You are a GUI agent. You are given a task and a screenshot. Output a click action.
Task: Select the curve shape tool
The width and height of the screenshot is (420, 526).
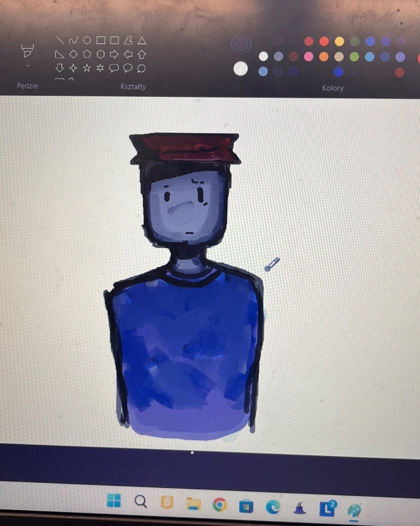(x=73, y=40)
